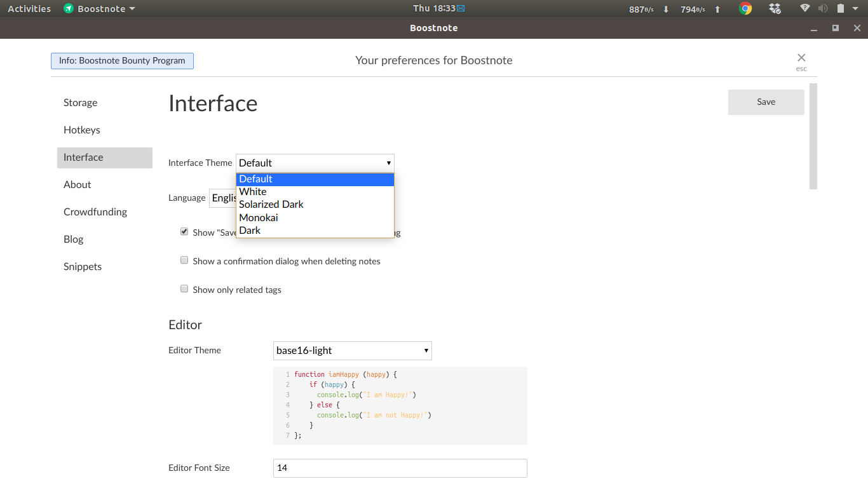The image size is (868, 488).
Task: Enable confirmation dialog when deleting notes
Action: click(184, 261)
